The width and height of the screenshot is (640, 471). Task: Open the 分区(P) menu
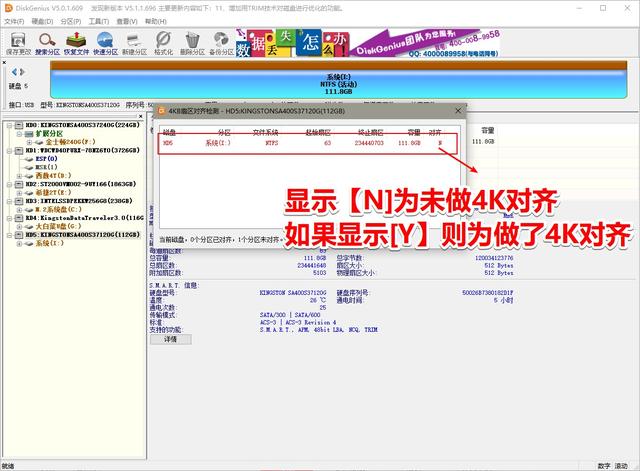click(x=71, y=21)
